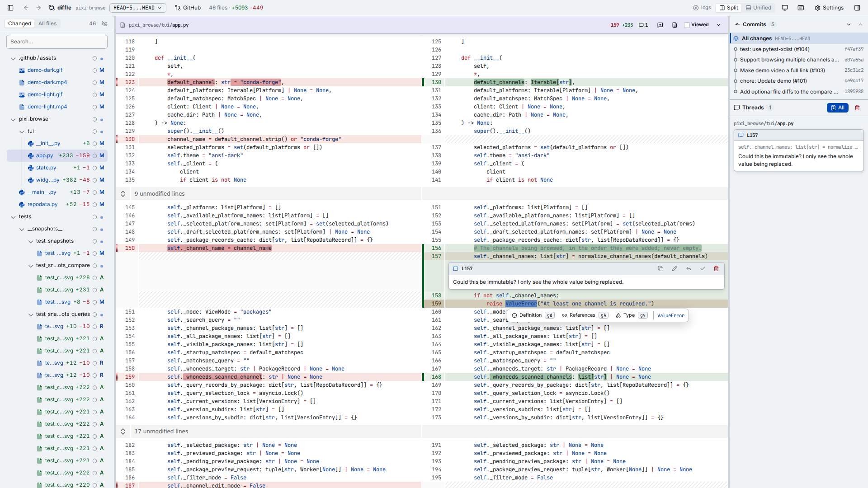Viewport: 868px width, 488px height.
Task: Click the hide-whitespace eye-off icon in file list
Action: coord(104,23)
